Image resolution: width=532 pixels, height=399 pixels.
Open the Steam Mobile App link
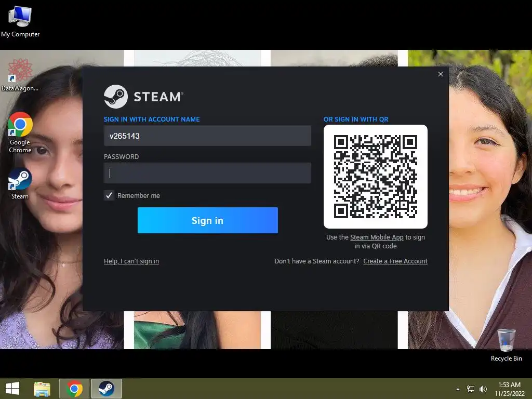pos(377,237)
